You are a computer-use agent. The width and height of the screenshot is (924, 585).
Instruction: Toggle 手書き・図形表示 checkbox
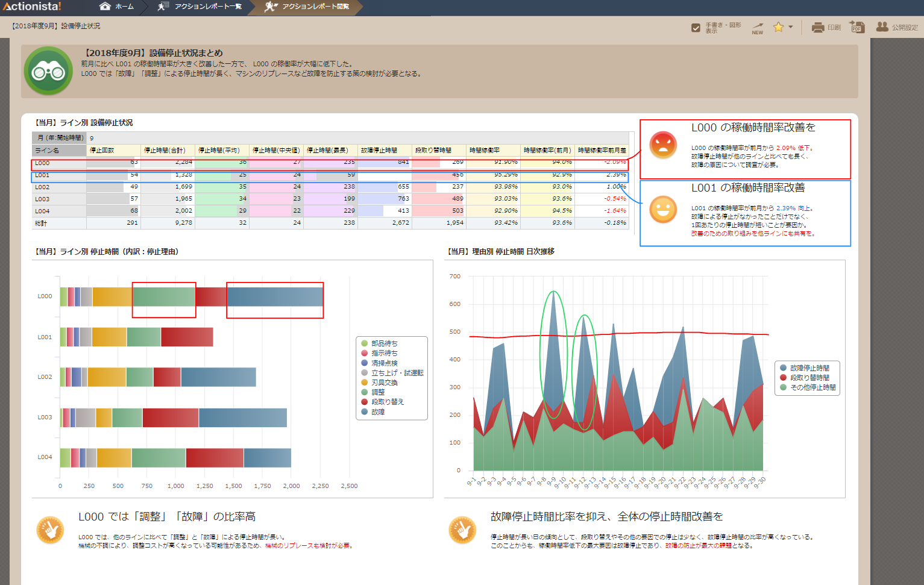pos(696,28)
